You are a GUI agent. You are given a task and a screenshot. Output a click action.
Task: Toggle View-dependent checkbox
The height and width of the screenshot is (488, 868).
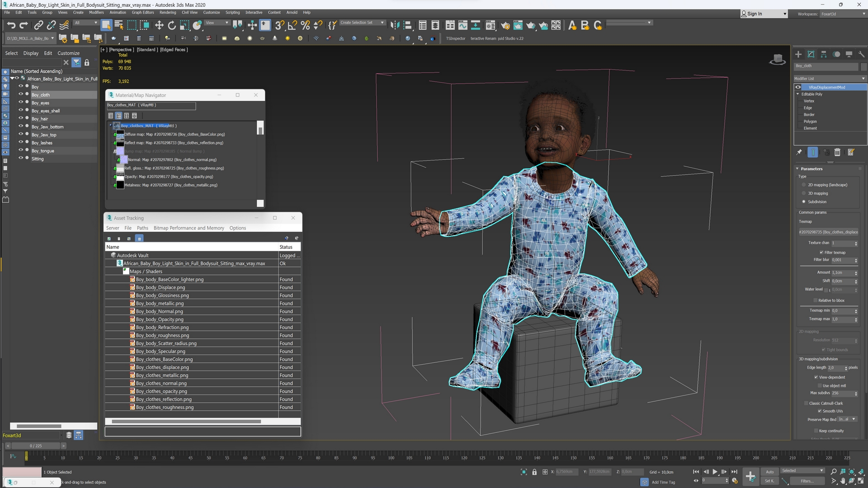[816, 377]
